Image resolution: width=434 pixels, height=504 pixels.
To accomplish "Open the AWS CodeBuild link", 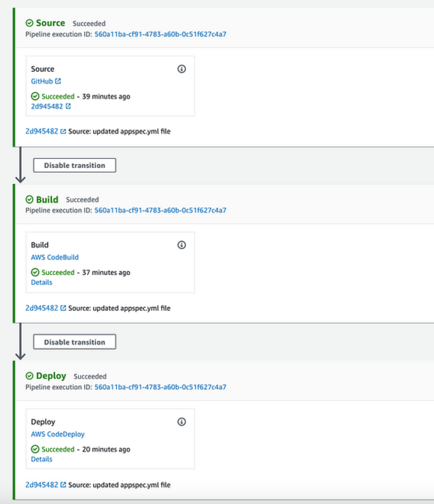I will 55,257.
